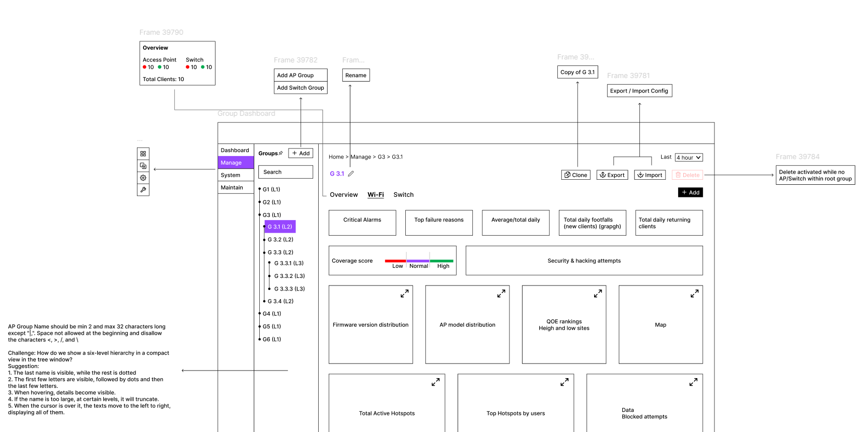Select G3 (L1) group tree node
This screenshot has width=868, height=432.
pos(272,215)
